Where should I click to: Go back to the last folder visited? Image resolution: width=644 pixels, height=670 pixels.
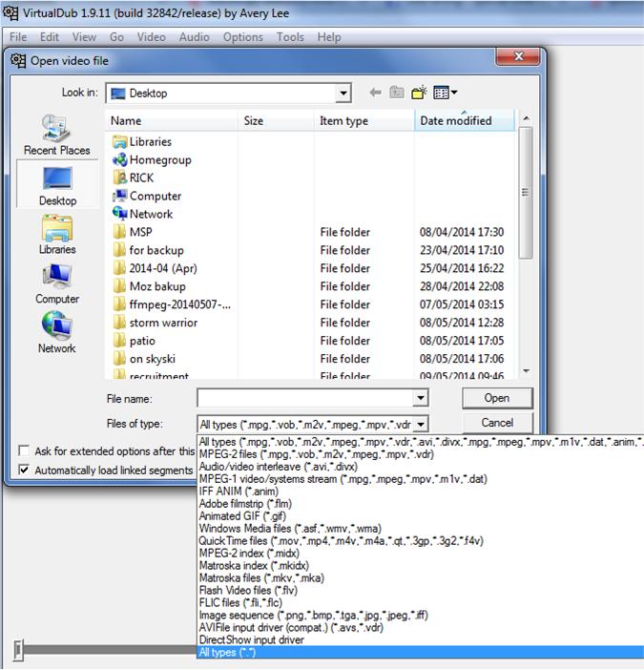point(375,93)
